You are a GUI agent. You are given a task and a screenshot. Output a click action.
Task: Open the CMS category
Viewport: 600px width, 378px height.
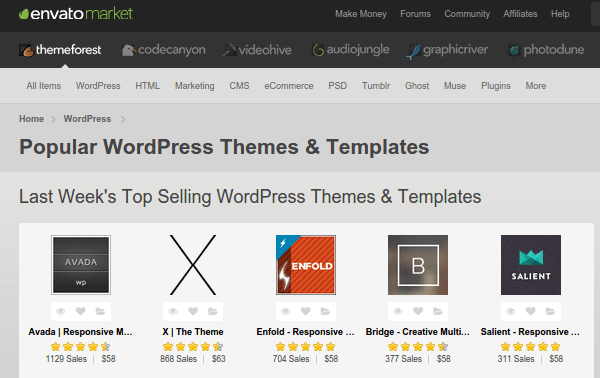pos(239,86)
